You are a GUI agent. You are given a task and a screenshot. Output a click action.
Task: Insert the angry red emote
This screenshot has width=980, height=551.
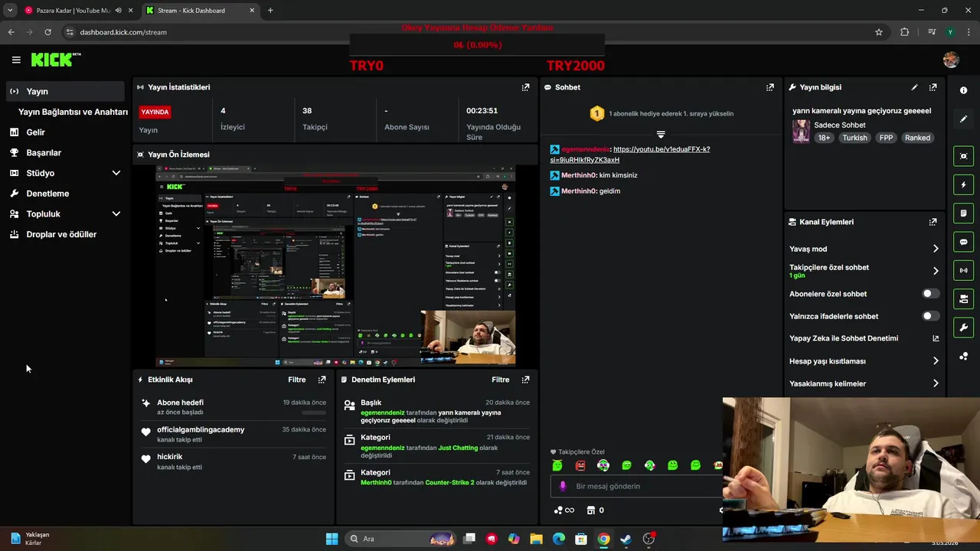point(580,465)
